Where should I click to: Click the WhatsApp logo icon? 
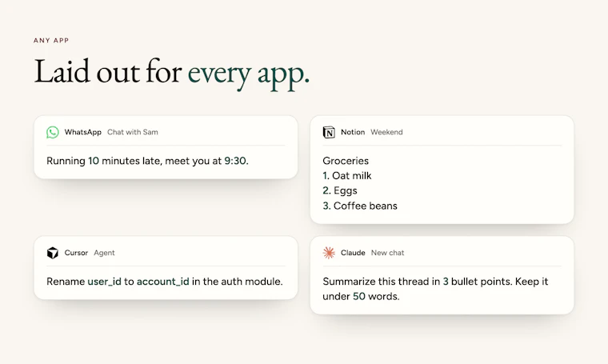(53, 132)
